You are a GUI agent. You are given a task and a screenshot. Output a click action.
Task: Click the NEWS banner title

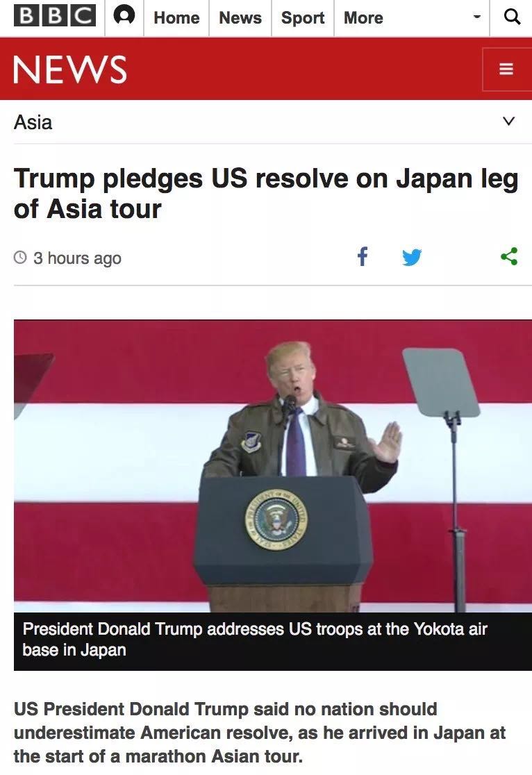pyautogui.click(x=70, y=69)
